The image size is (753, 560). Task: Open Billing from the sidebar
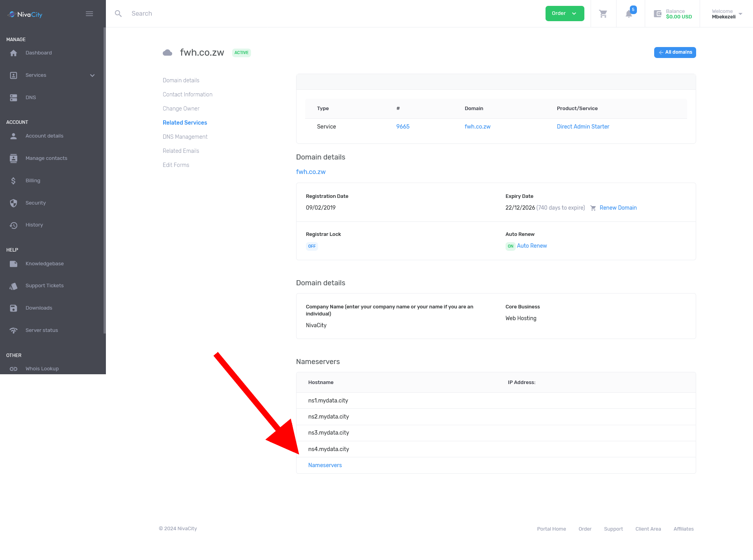pos(33,180)
